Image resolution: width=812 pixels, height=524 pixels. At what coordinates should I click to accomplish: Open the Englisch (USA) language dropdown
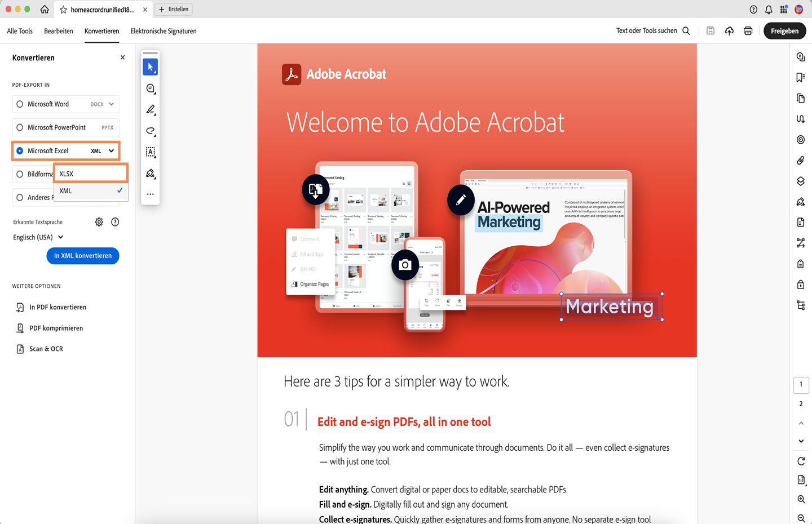click(x=37, y=237)
